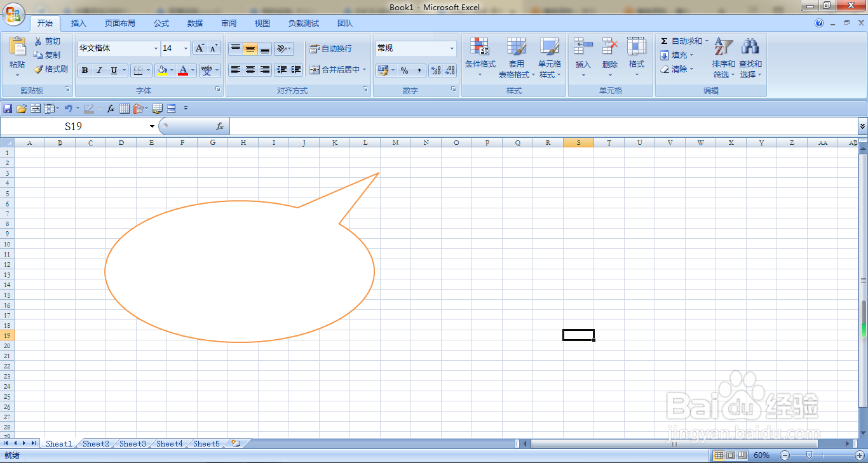Increase decimal places
The height and width of the screenshot is (463, 868).
coord(436,70)
